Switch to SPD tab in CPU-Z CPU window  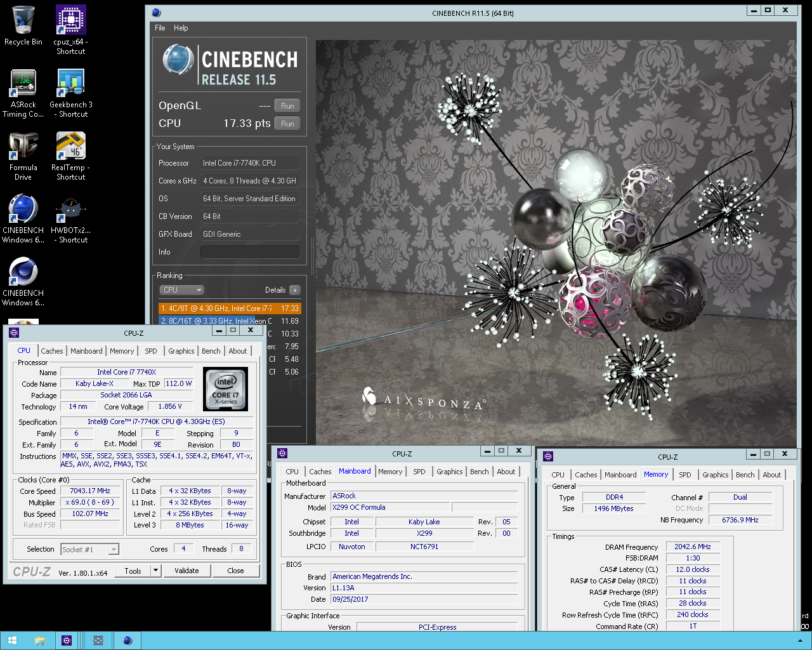(x=151, y=351)
